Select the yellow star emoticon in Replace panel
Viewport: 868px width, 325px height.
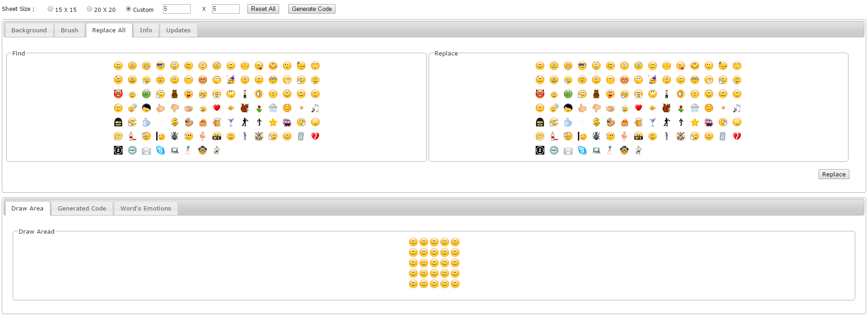click(x=695, y=122)
